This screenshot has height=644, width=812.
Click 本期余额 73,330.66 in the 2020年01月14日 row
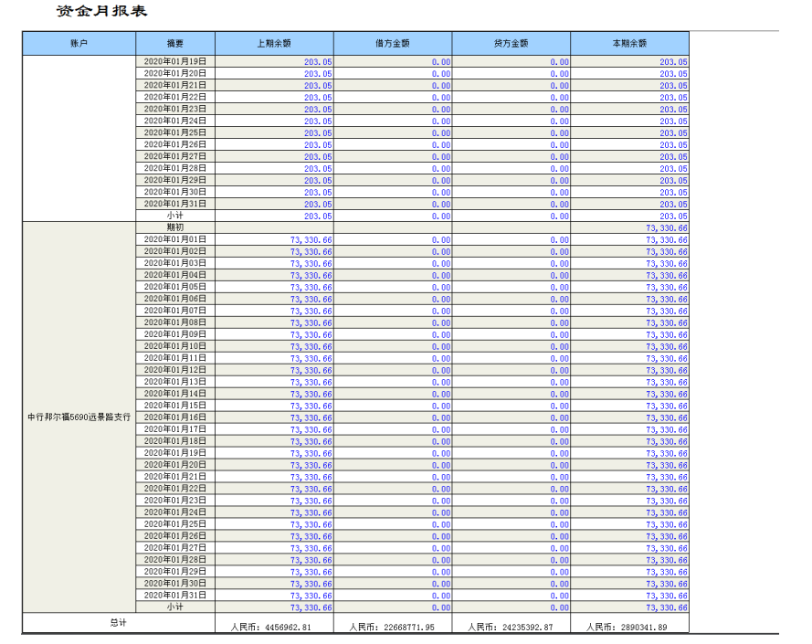coord(667,395)
